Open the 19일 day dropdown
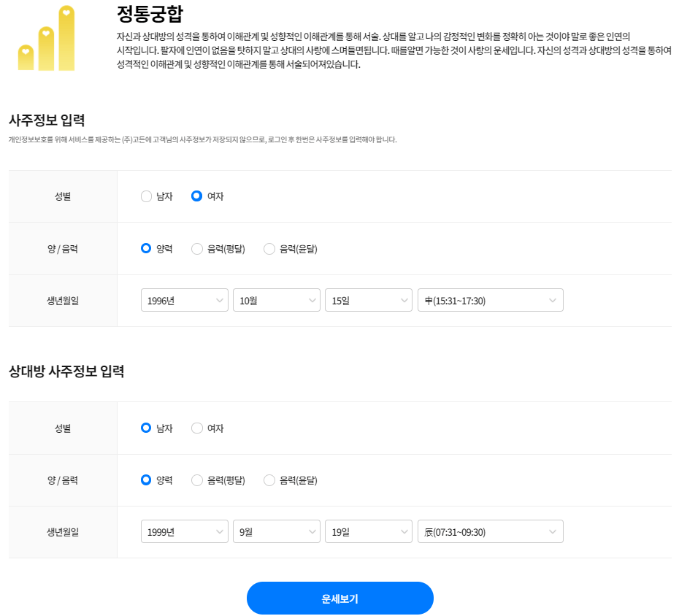This screenshot has height=616, width=679. tap(368, 531)
